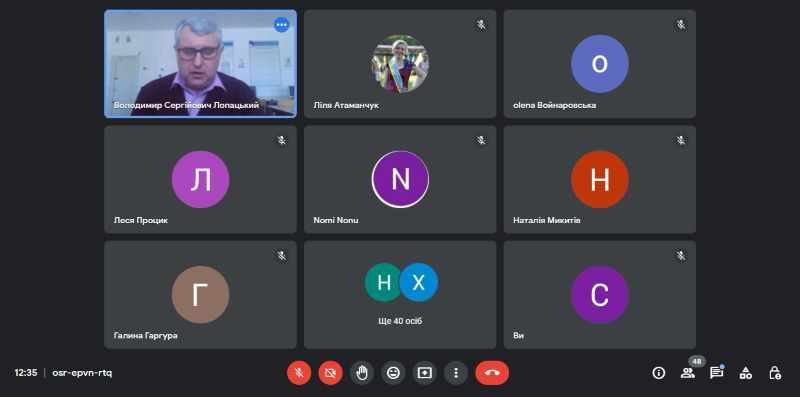Screen dimensions: 800x397
Task: Click the muted mic icon on Nomi Nonu tile
Action: (481, 140)
